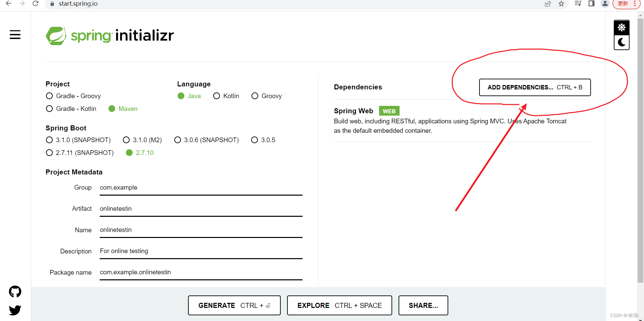Screen dimensions: 644x321
Task: Click the Spring Web dependency title
Action: tap(354, 111)
